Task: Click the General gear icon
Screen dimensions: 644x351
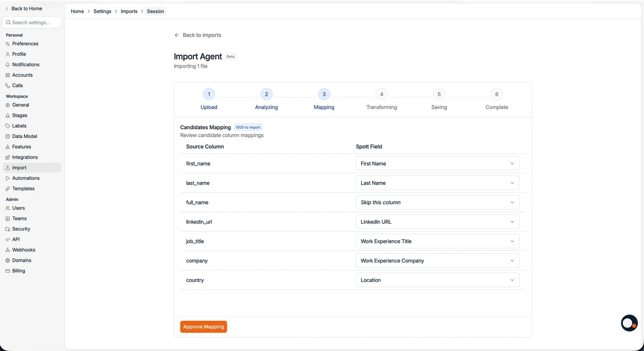Action: click(8, 105)
